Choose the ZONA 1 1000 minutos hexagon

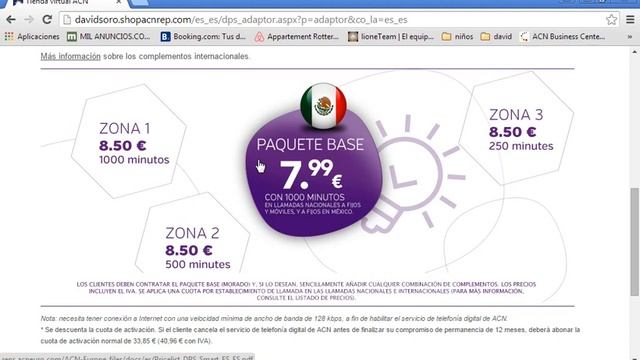point(129,142)
